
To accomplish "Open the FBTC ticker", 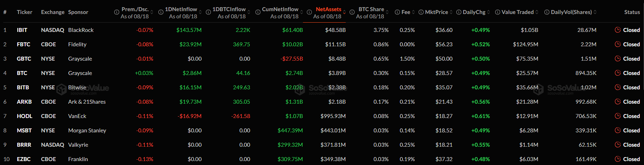I will coord(24,44).
